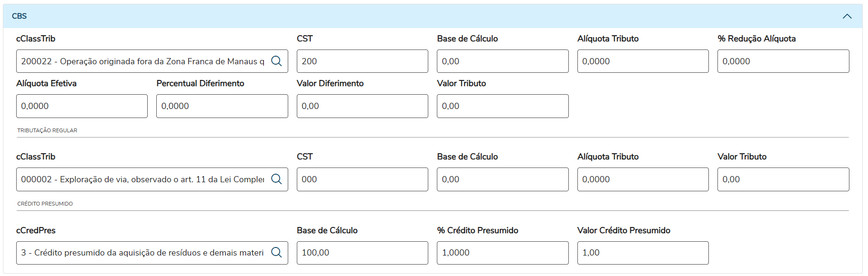Image resolution: width=868 pixels, height=276 pixels.
Task: Select the Valor Crédito Presumido input
Action: click(642, 253)
